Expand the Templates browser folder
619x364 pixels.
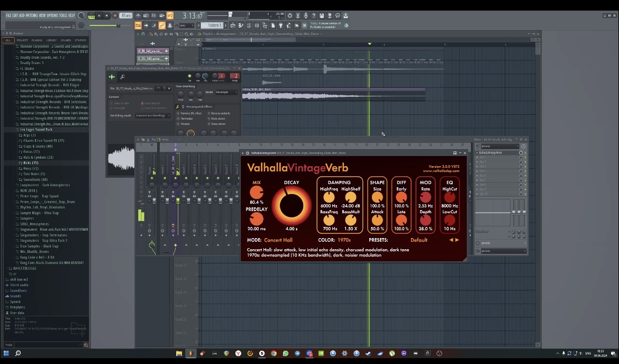[x=15, y=307]
